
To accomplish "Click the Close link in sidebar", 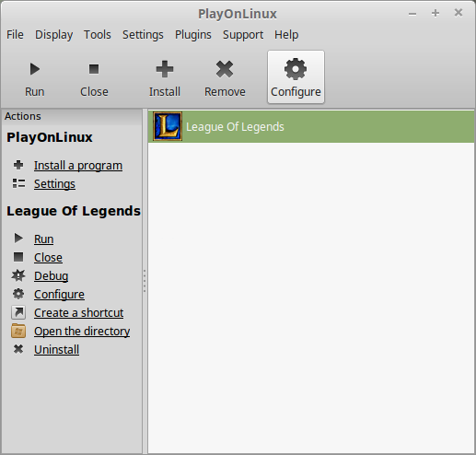I will coord(48,257).
